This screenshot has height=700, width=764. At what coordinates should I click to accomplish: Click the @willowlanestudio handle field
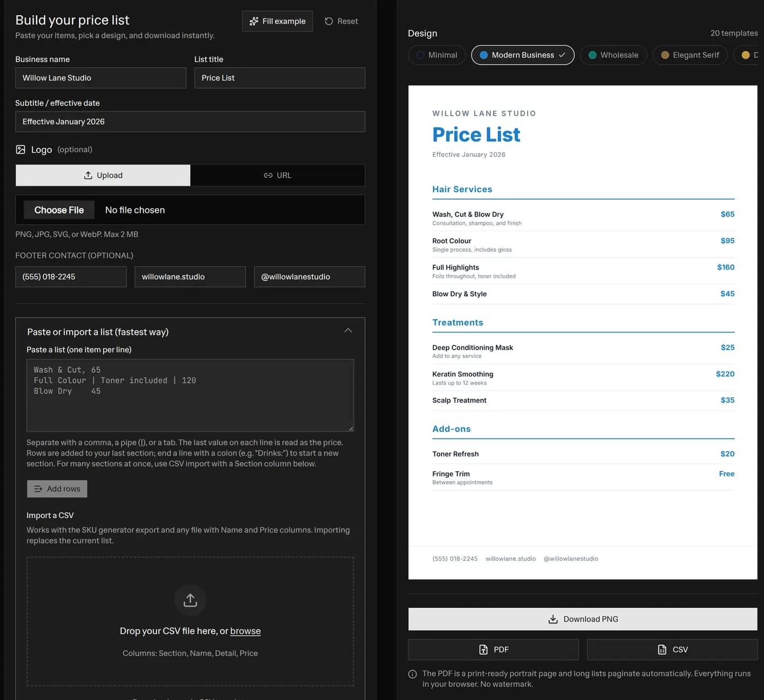(309, 277)
